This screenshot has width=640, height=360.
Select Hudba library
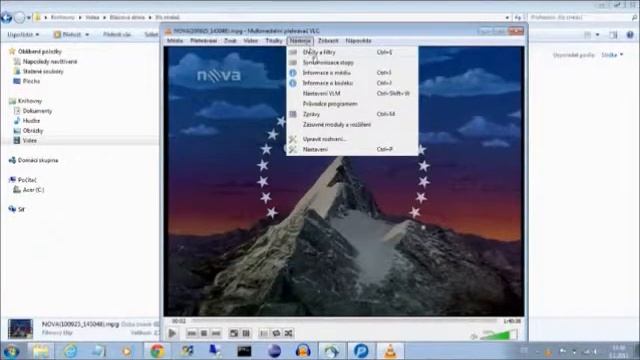pyautogui.click(x=31, y=121)
